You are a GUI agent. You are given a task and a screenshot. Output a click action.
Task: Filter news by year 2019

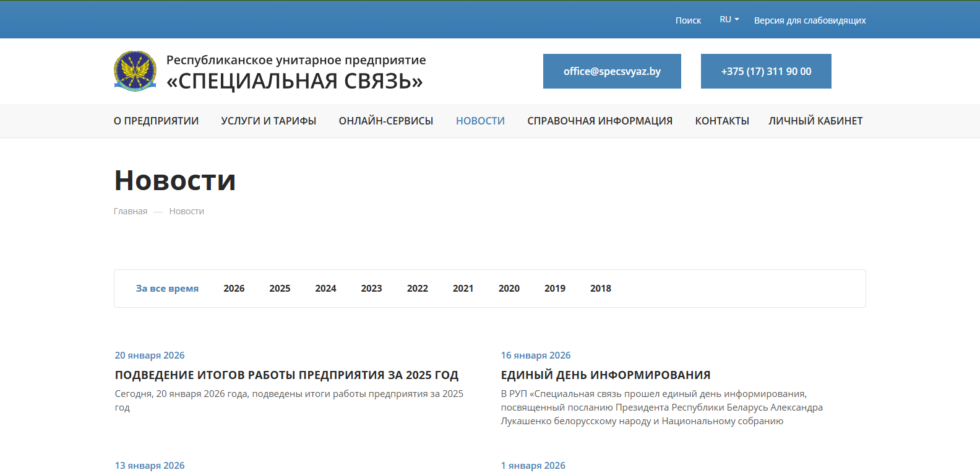pos(555,289)
